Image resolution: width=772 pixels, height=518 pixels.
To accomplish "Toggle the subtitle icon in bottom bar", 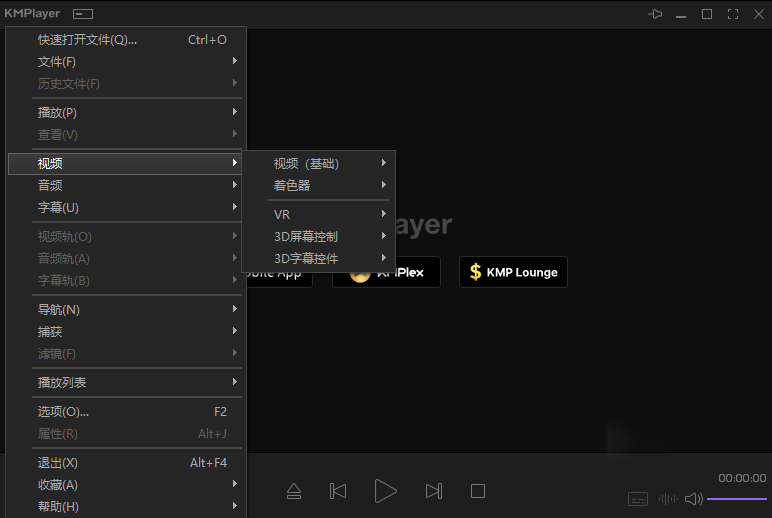I will 638,499.
